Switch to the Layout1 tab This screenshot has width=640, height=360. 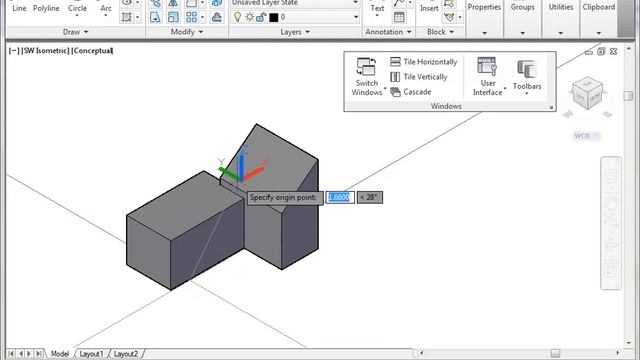pyautogui.click(x=91, y=354)
